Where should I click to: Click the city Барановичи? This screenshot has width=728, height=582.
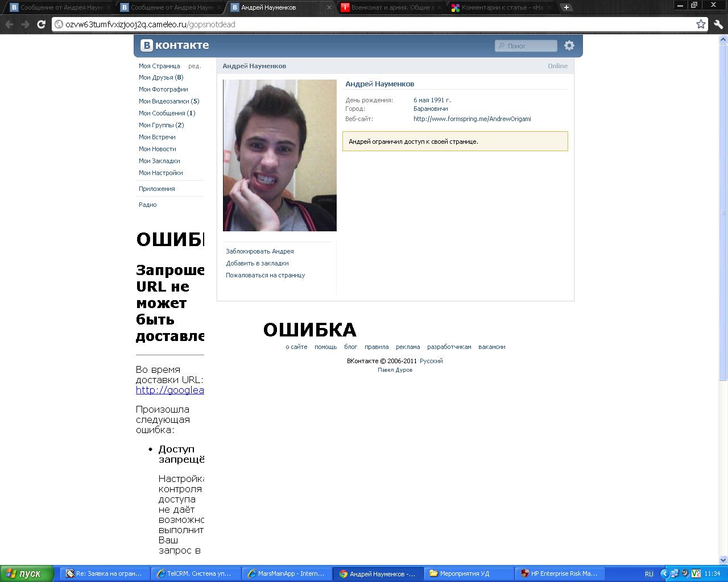tap(431, 109)
